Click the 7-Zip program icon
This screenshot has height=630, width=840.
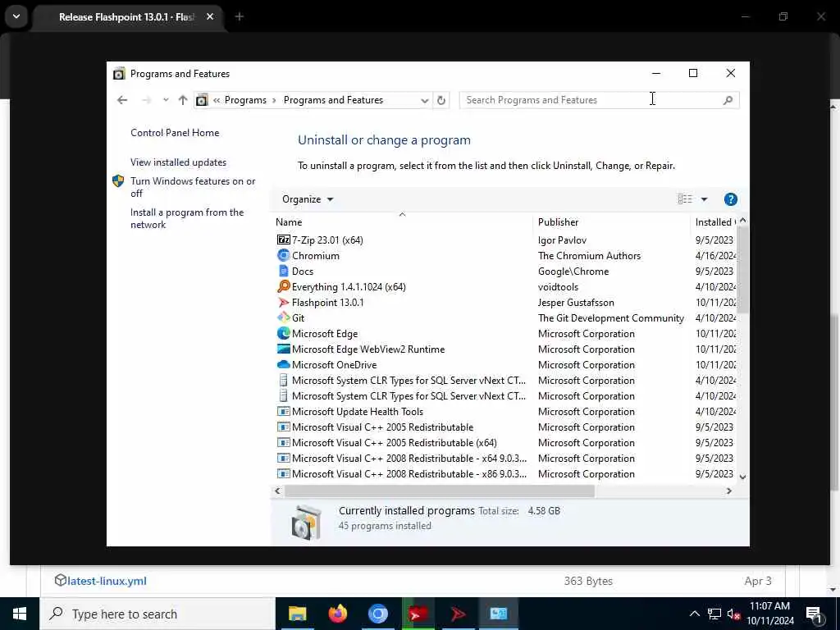(x=283, y=240)
